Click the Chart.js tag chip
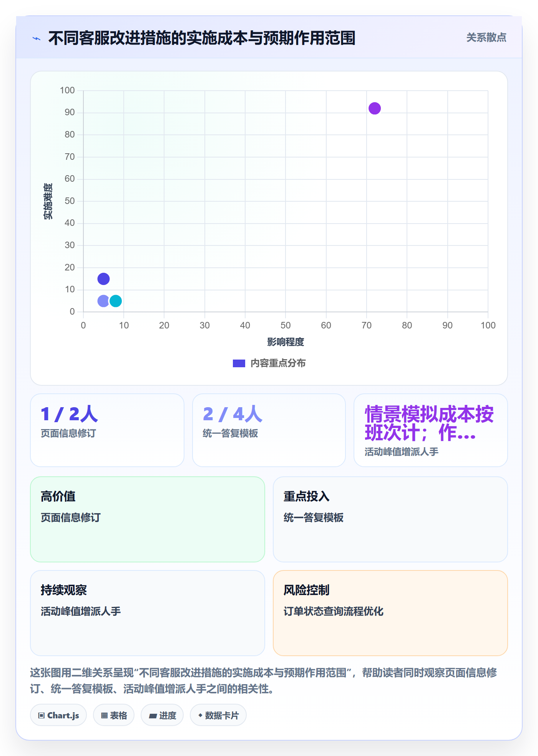This screenshot has height=756, width=538. coord(58,715)
